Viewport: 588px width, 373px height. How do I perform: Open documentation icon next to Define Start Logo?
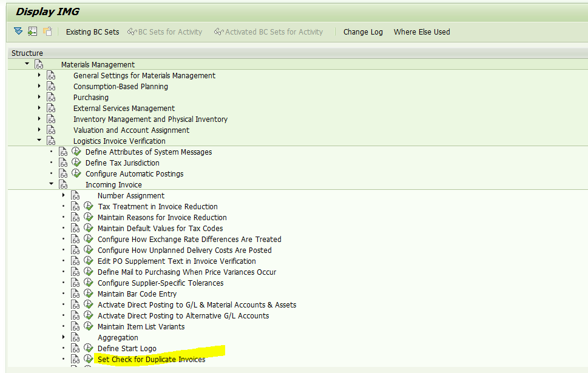[x=76, y=348]
